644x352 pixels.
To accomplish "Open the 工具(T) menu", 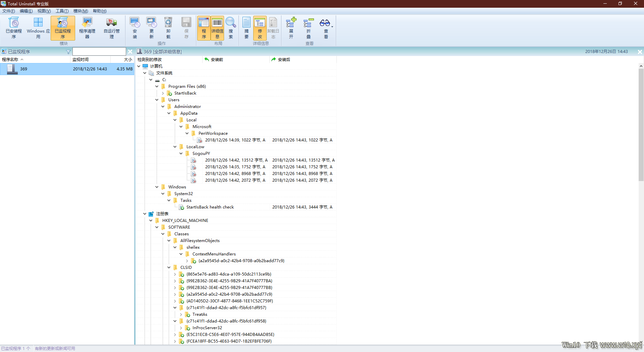I will (x=62, y=11).
